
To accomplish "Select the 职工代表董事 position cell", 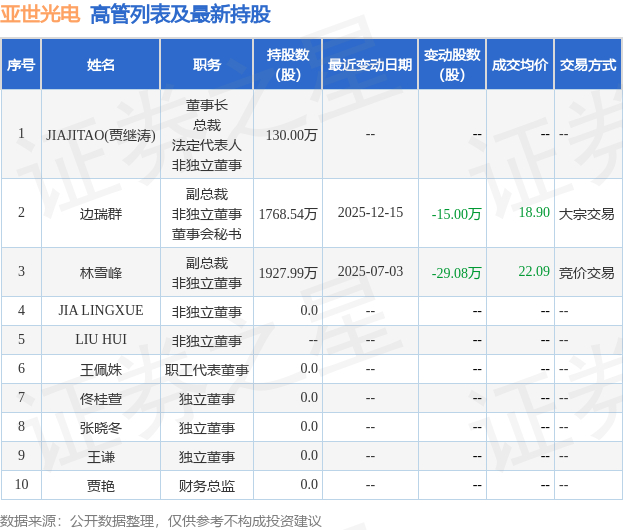I will pyautogui.click(x=207, y=370).
